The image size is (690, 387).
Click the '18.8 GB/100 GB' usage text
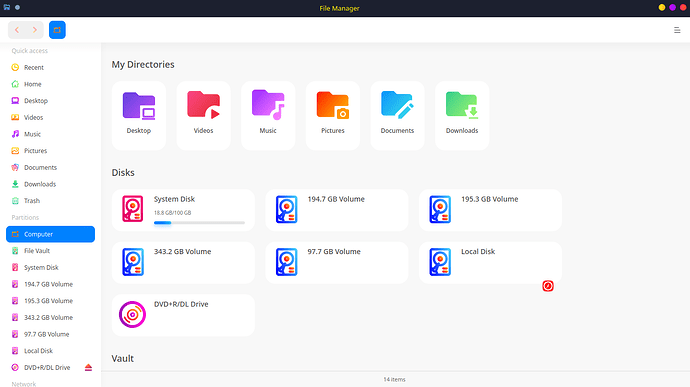(x=172, y=213)
